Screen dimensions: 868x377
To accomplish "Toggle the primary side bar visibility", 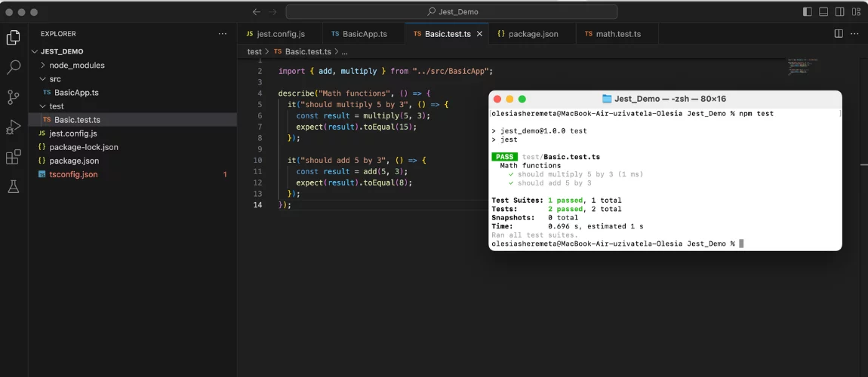I will (808, 12).
